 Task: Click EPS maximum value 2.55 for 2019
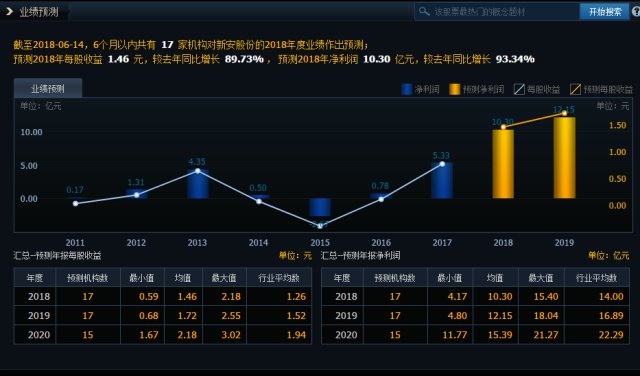tap(231, 316)
